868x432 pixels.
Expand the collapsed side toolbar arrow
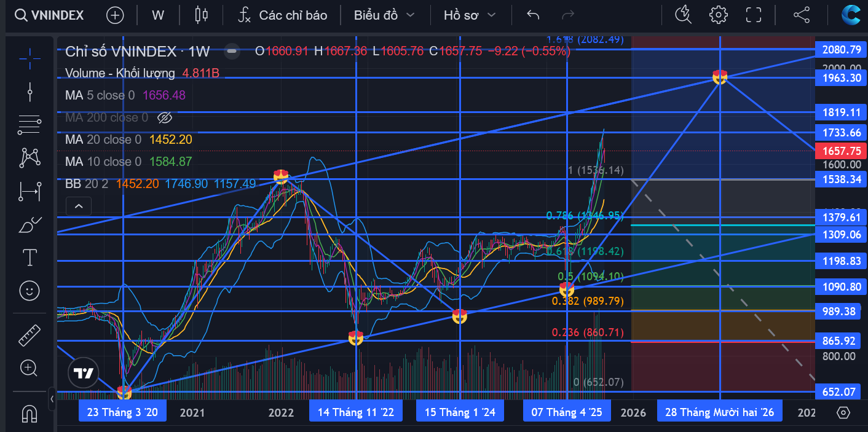[x=52, y=400]
